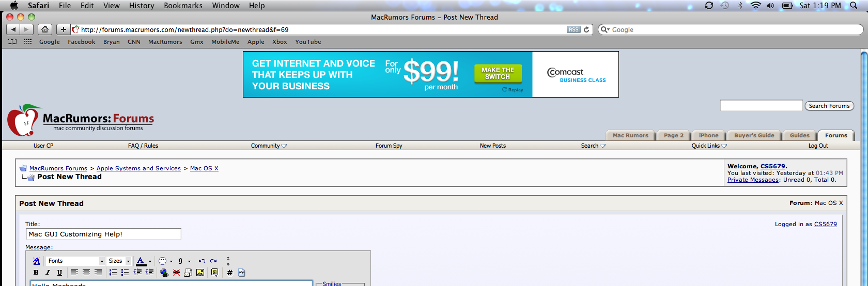Increase editor size using upper resize arrow
This screenshot has height=286, width=868.
(x=228, y=258)
